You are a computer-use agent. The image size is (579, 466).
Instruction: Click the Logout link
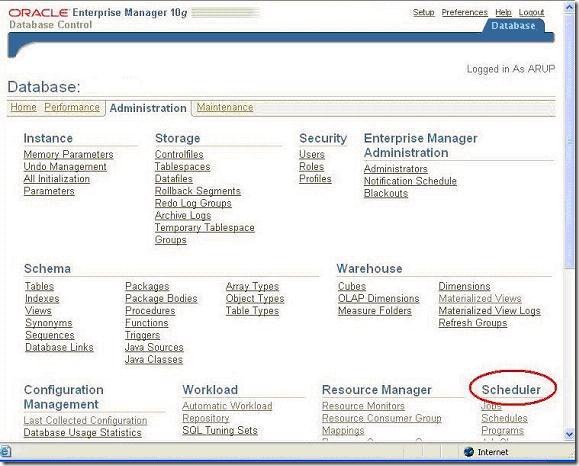pos(531,12)
